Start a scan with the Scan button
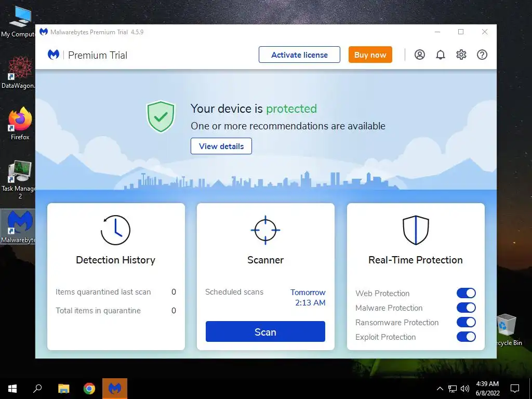The width and height of the screenshot is (532, 399). point(265,331)
